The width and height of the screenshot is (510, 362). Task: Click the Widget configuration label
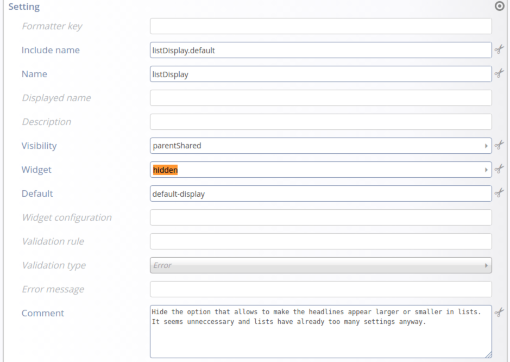click(x=67, y=217)
